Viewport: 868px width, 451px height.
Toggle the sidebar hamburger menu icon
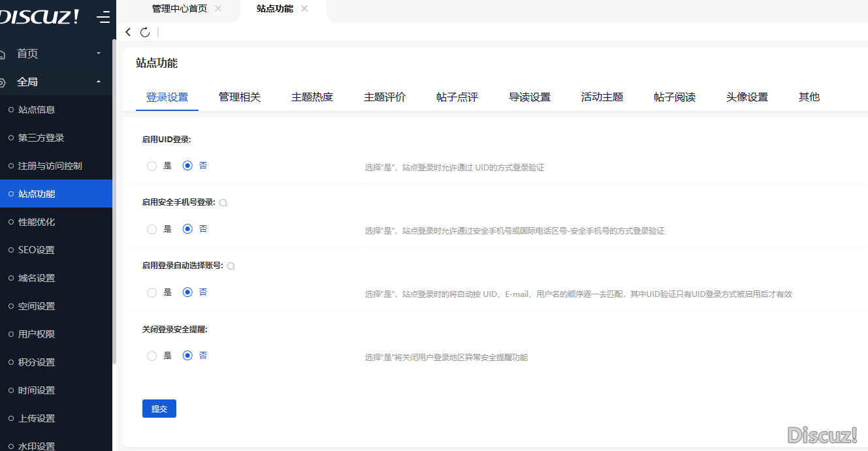(103, 17)
